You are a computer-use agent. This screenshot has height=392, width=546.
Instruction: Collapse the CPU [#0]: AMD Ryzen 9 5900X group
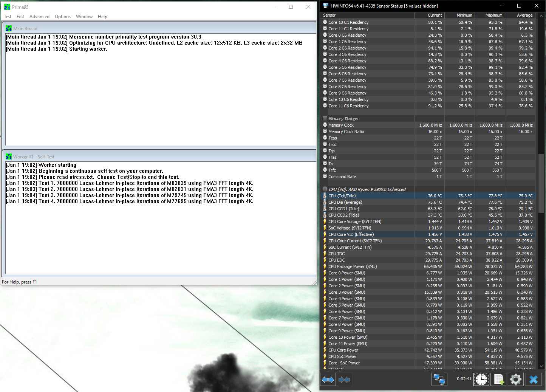click(x=325, y=189)
